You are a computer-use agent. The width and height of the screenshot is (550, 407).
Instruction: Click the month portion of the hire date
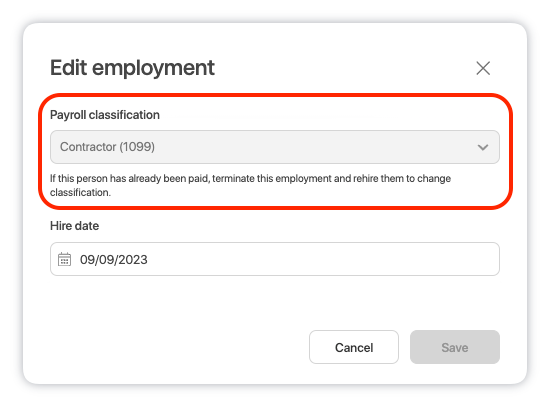point(87,260)
